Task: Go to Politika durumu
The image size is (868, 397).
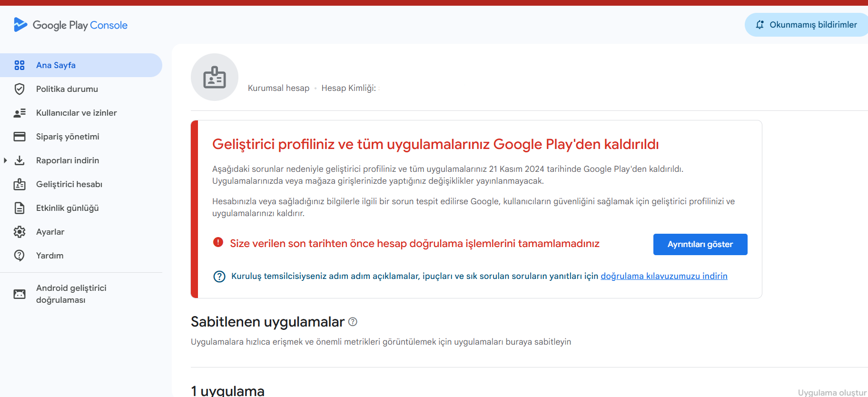Action: click(81, 89)
